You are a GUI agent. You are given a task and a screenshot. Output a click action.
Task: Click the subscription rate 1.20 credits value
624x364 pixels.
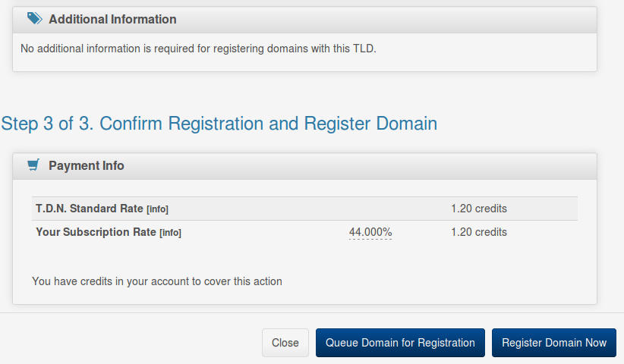[x=479, y=232]
